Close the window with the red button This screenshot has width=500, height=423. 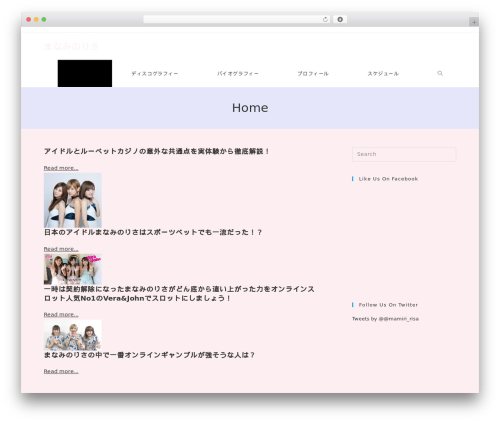click(29, 20)
